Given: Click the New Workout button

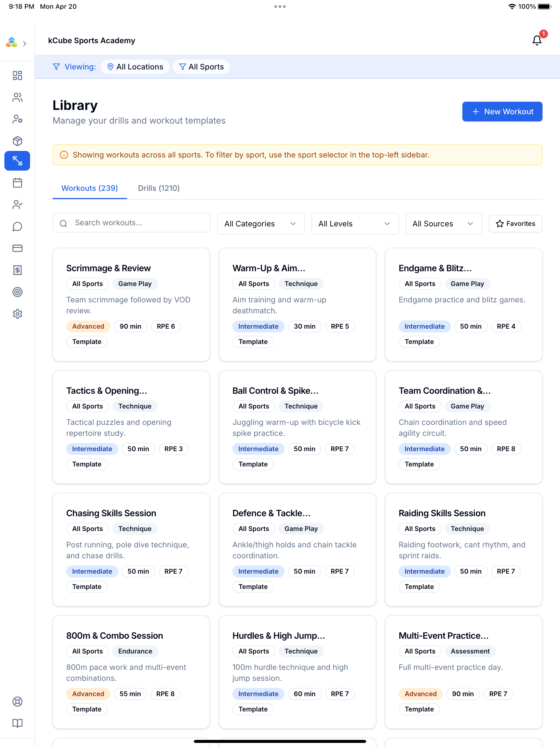Looking at the screenshot, I should tap(502, 112).
